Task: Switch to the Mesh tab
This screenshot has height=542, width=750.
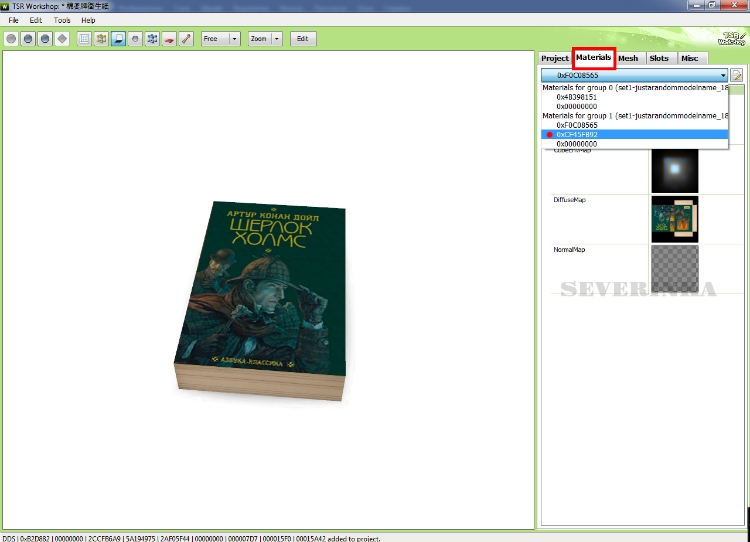Action: coord(628,58)
